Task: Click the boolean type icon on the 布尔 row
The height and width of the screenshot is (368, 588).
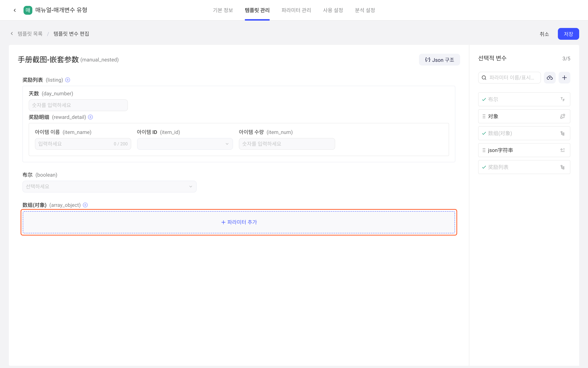Action: tap(562, 99)
